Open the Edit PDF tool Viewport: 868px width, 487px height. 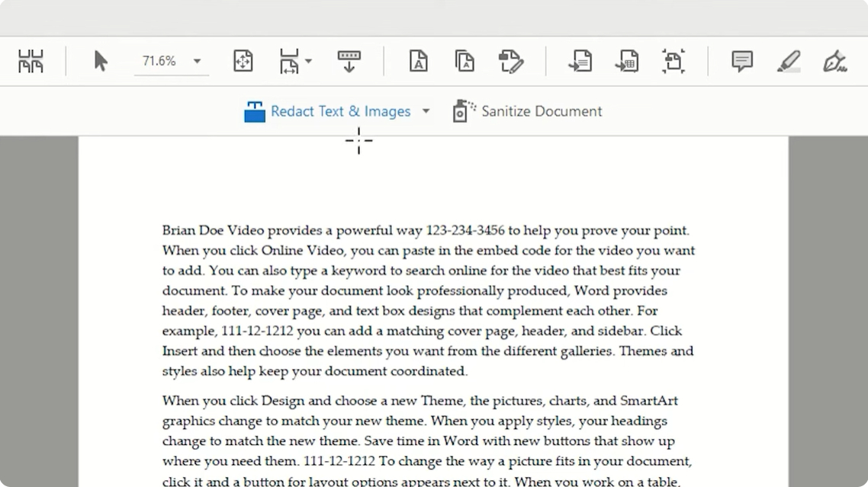point(513,61)
